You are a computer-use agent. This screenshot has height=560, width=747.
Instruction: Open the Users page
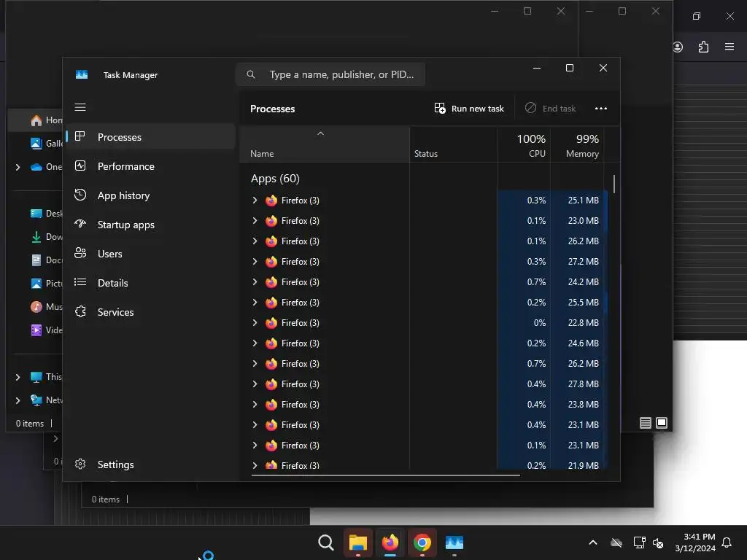click(150, 254)
